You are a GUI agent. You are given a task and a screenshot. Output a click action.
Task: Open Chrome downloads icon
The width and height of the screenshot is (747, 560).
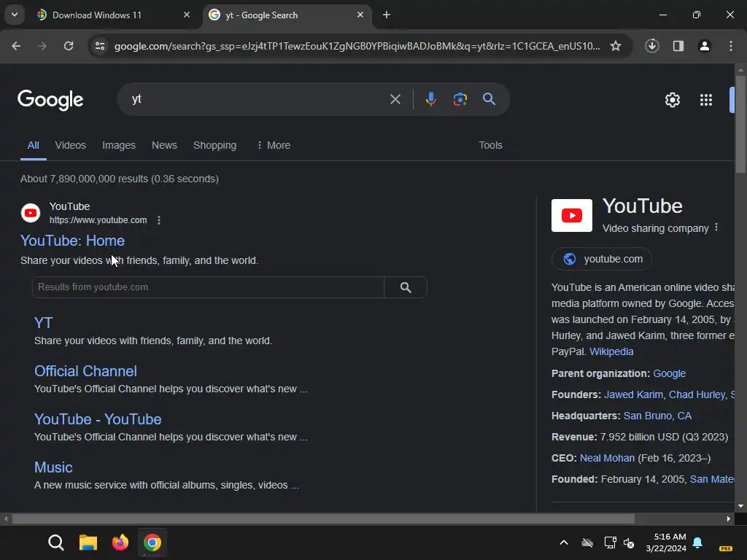[x=651, y=46]
